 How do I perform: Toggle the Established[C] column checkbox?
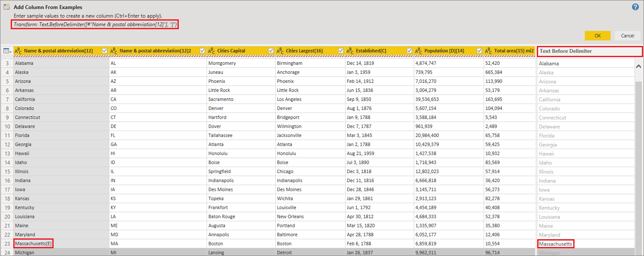click(x=409, y=51)
